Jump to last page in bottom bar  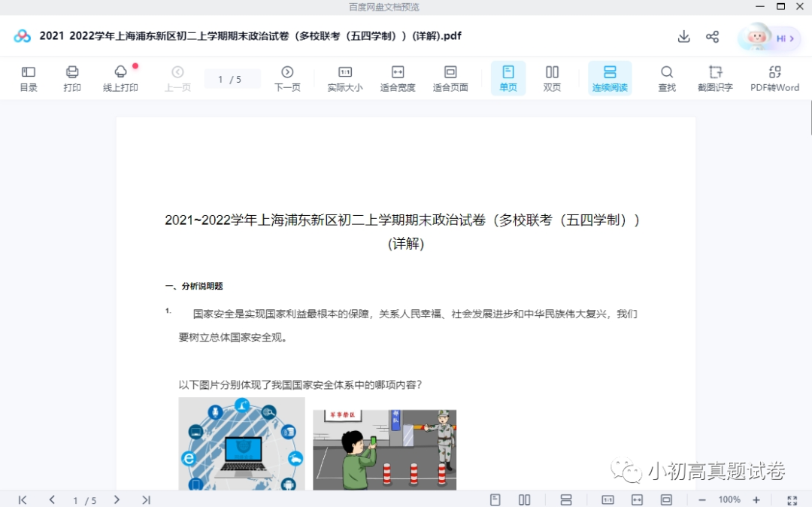[x=146, y=499]
